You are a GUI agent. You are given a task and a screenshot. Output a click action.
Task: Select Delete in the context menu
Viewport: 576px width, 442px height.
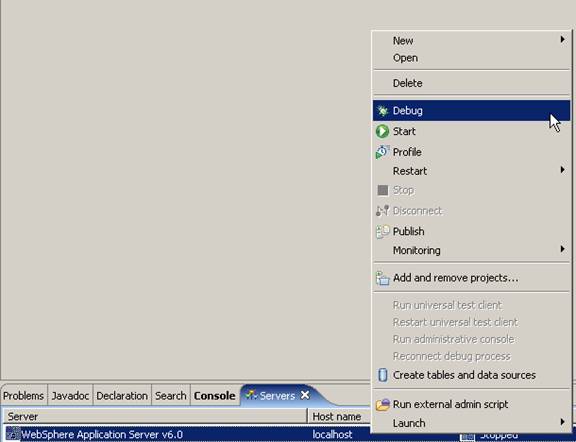click(407, 83)
